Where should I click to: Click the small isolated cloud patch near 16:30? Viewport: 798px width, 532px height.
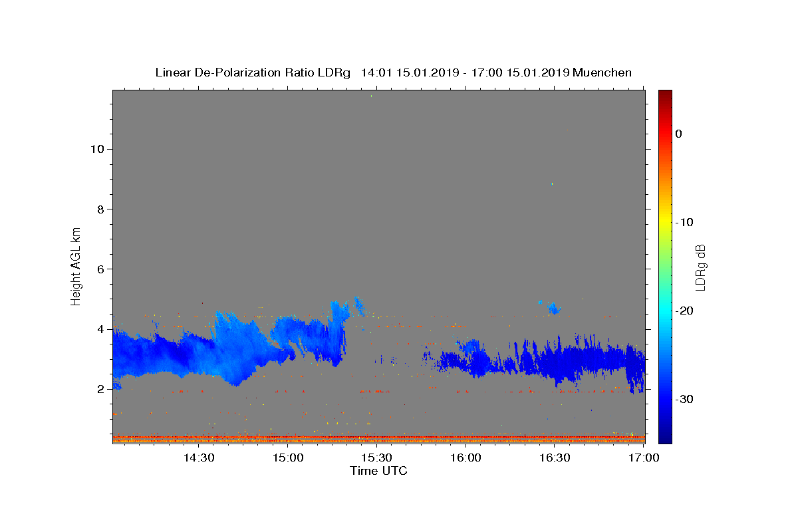point(553,308)
